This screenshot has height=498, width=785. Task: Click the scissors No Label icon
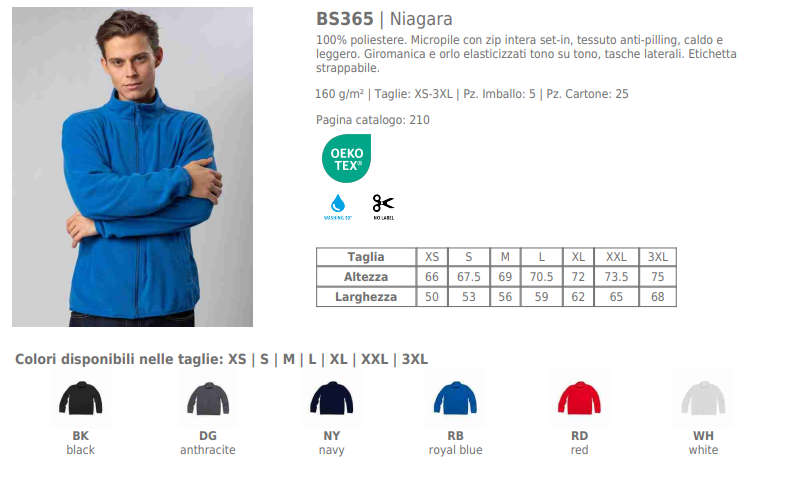pyautogui.click(x=383, y=207)
